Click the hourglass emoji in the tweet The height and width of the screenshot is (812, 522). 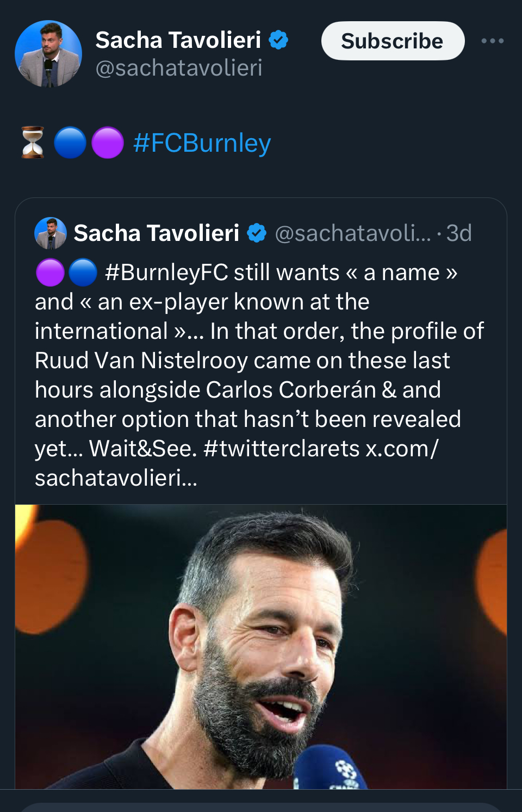tap(33, 142)
